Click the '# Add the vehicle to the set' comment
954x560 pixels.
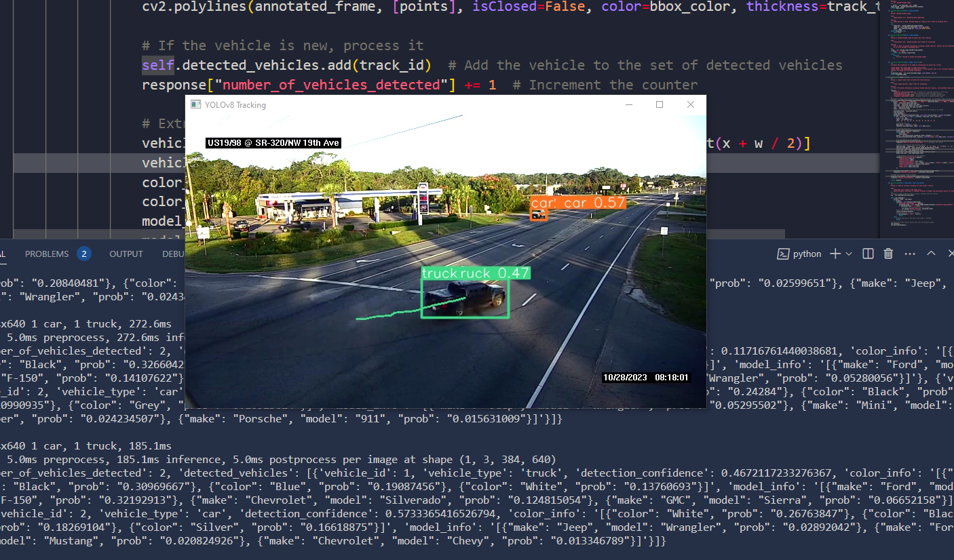coord(645,65)
